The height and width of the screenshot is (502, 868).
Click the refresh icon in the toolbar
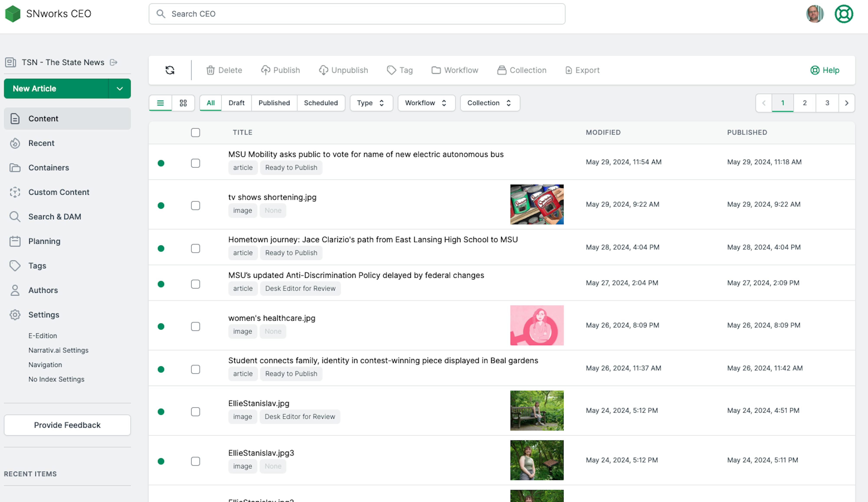[x=170, y=70]
